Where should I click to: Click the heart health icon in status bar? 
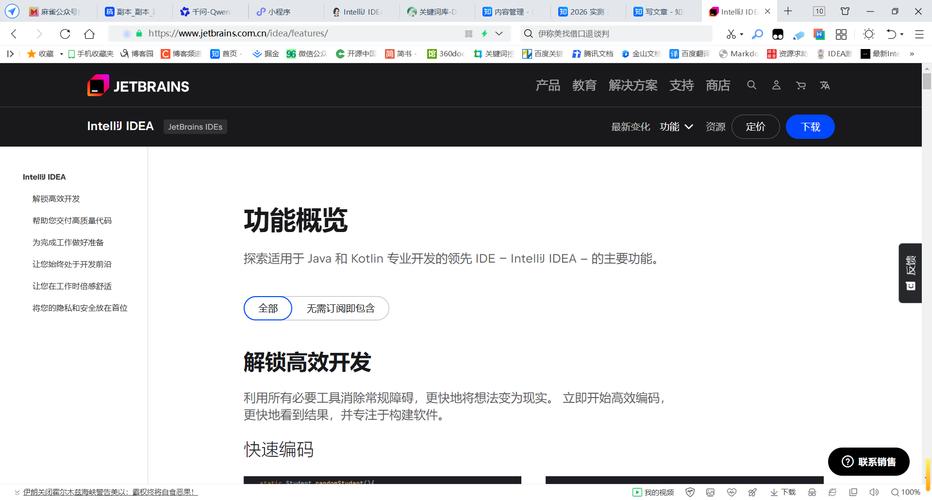tap(732, 492)
